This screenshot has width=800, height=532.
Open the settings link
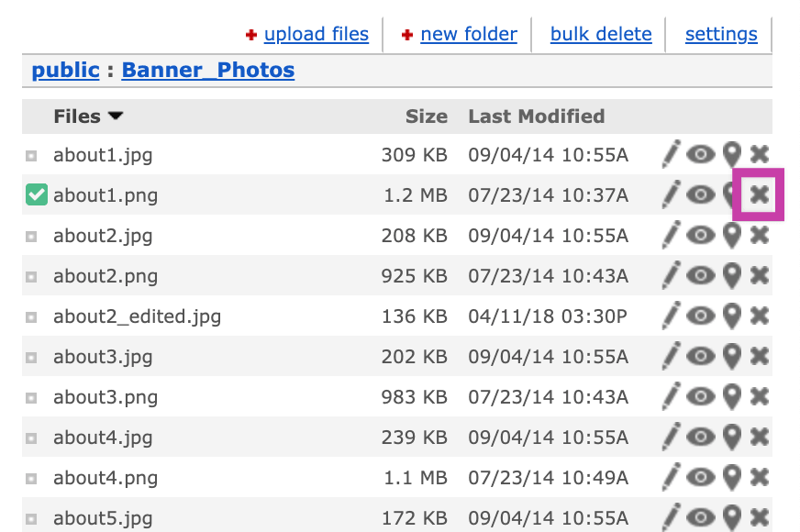pos(721,34)
